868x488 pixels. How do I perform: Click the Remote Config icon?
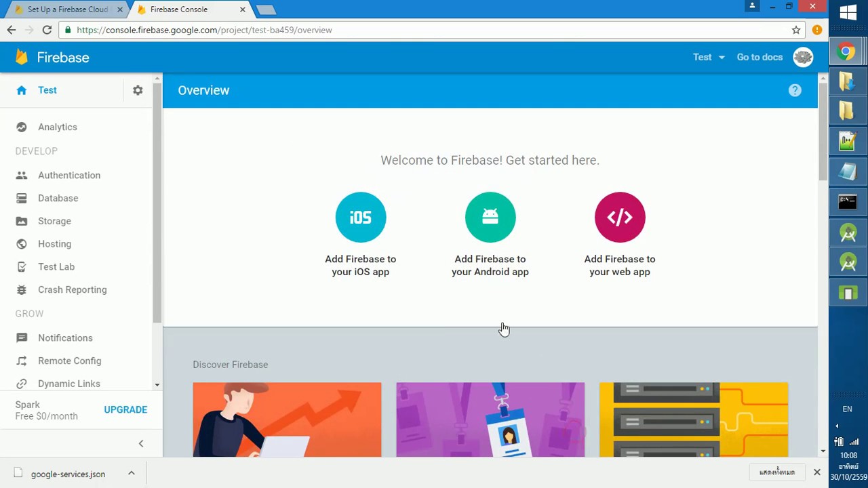[22, 361]
